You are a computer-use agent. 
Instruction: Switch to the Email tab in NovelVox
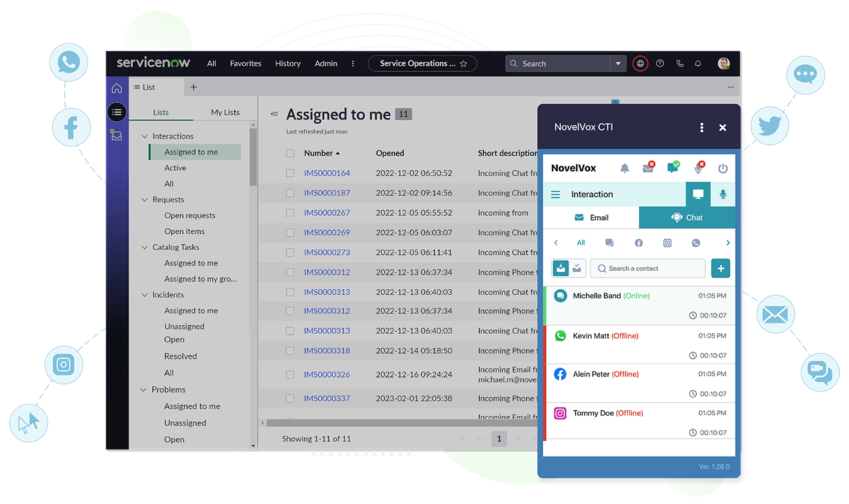(591, 218)
